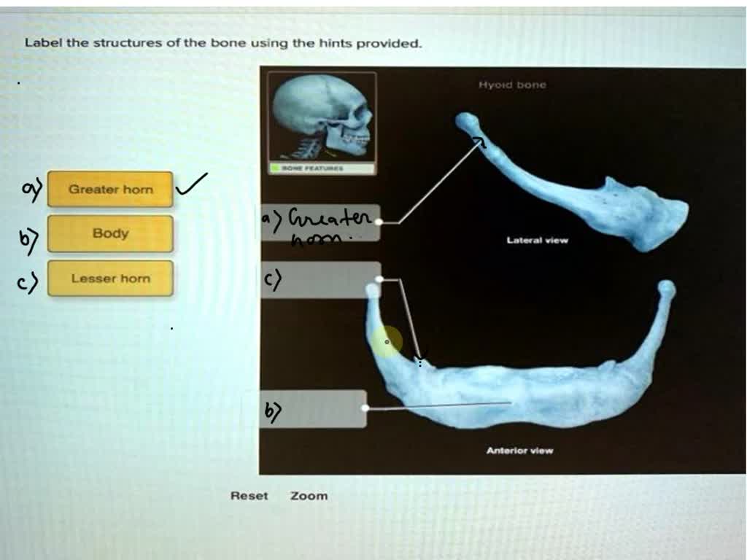Click the skull thumbnail image
The width and height of the screenshot is (747, 560).
click(322, 117)
